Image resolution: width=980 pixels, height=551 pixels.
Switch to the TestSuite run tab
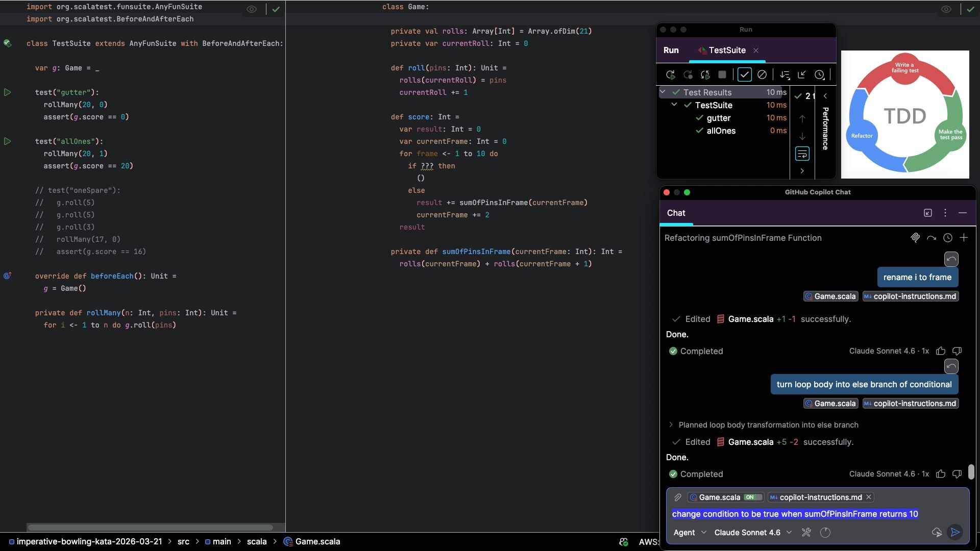pyautogui.click(x=726, y=50)
